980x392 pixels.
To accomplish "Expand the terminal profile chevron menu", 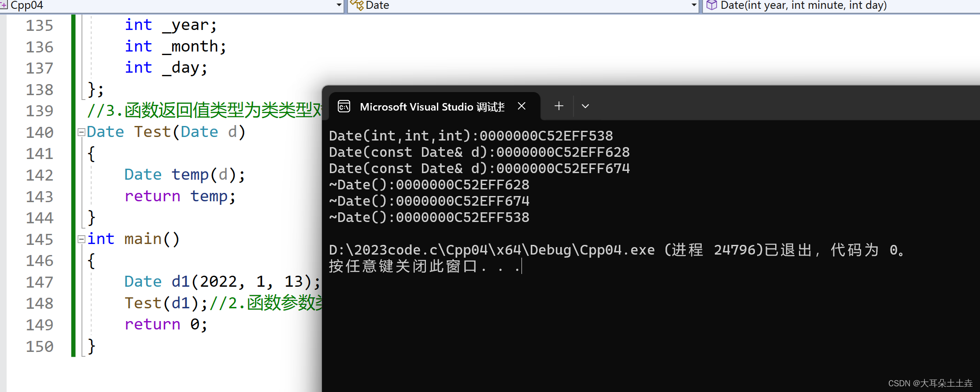I will (585, 106).
